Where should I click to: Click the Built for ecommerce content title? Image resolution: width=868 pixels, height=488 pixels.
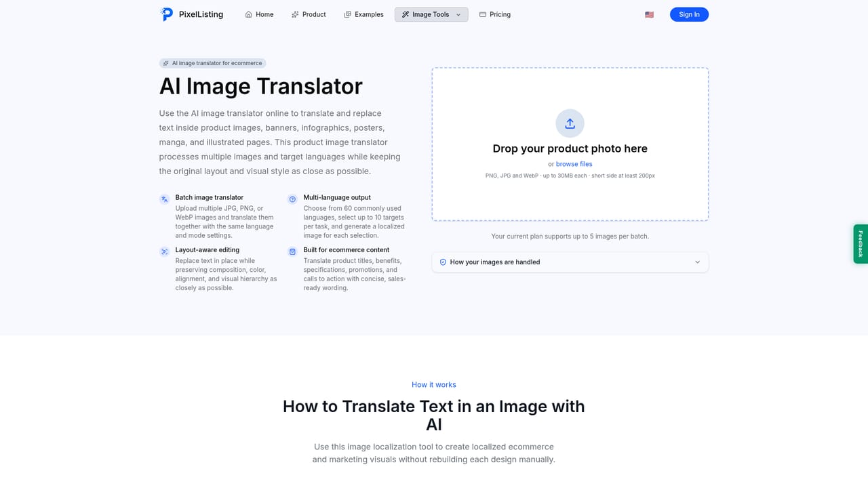[x=347, y=250]
